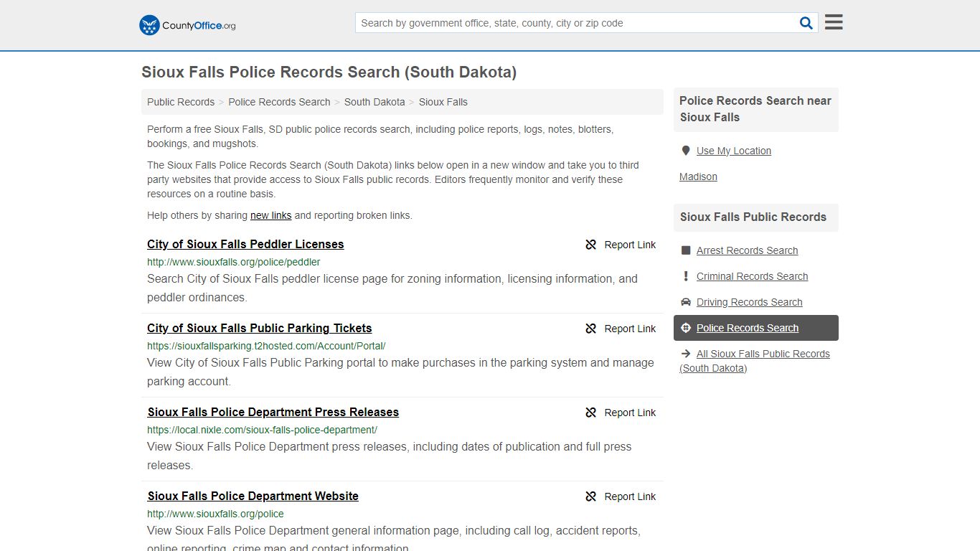Go to Public Records breadcrumb
This screenshot has height=551, width=980.
[181, 102]
